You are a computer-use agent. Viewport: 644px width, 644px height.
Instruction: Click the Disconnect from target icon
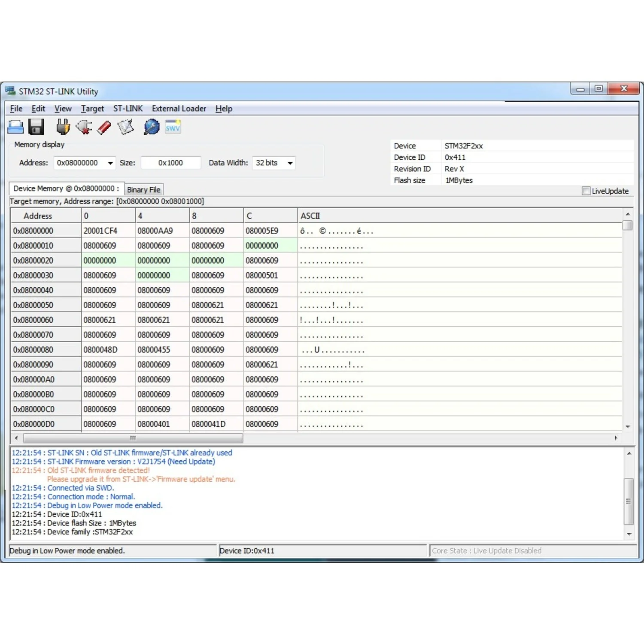[84, 127]
